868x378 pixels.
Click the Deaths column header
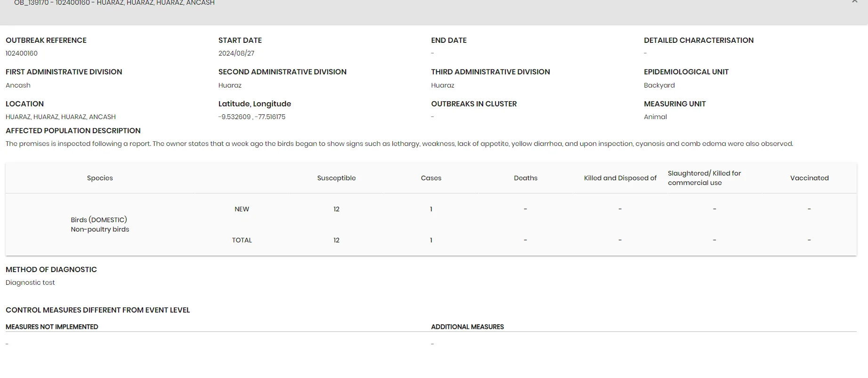coord(526,178)
